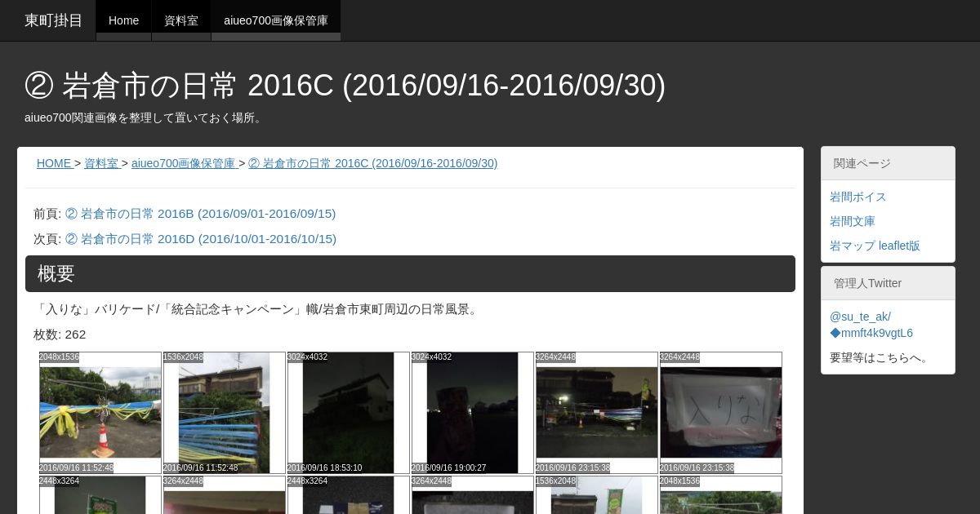Go to next page 2016D (2016/10/01-2016/10/15)
This screenshot has height=514, width=980.
click(x=200, y=239)
